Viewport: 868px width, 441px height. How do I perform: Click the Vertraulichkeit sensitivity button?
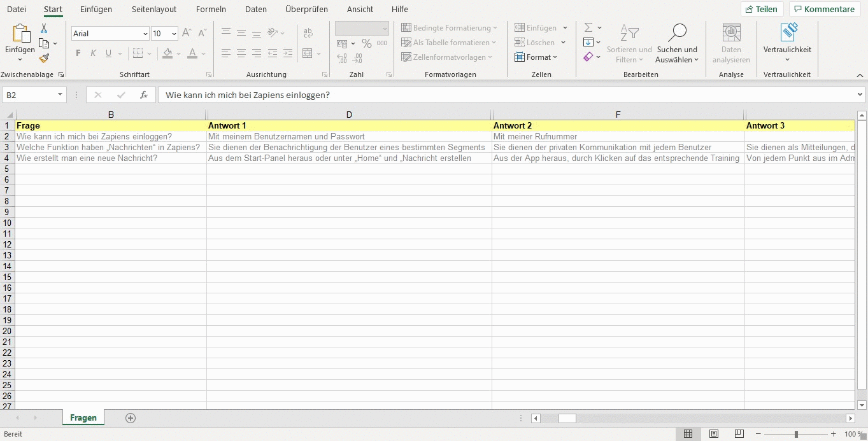[x=788, y=44]
